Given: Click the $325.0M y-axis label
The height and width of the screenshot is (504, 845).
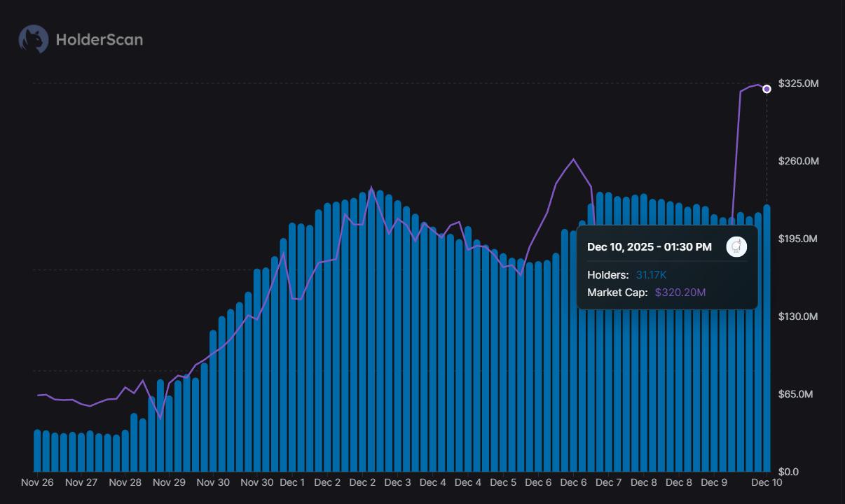Looking at the screenshot, I should [798, 83].
